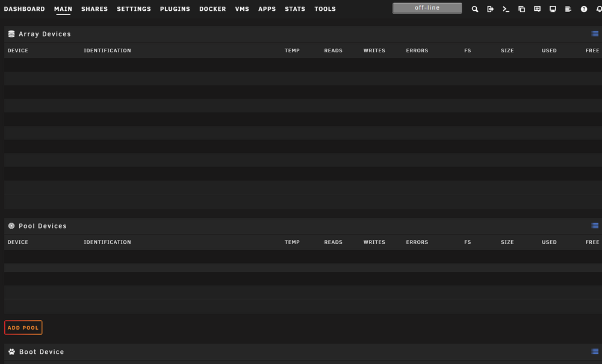Viewport: 602px width, 364px height.
Task: Click FREE header in Array Devices table
Action: [x=592, y=51]
